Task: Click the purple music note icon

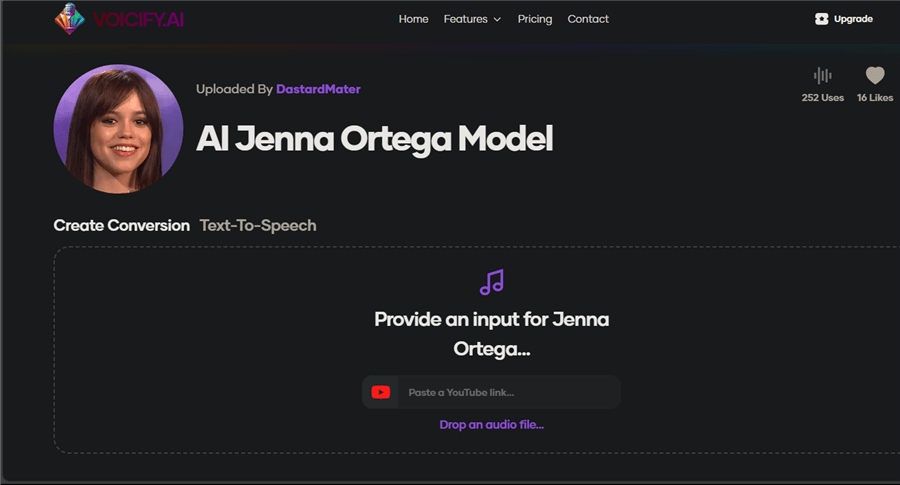Action: tap(492, 282)
